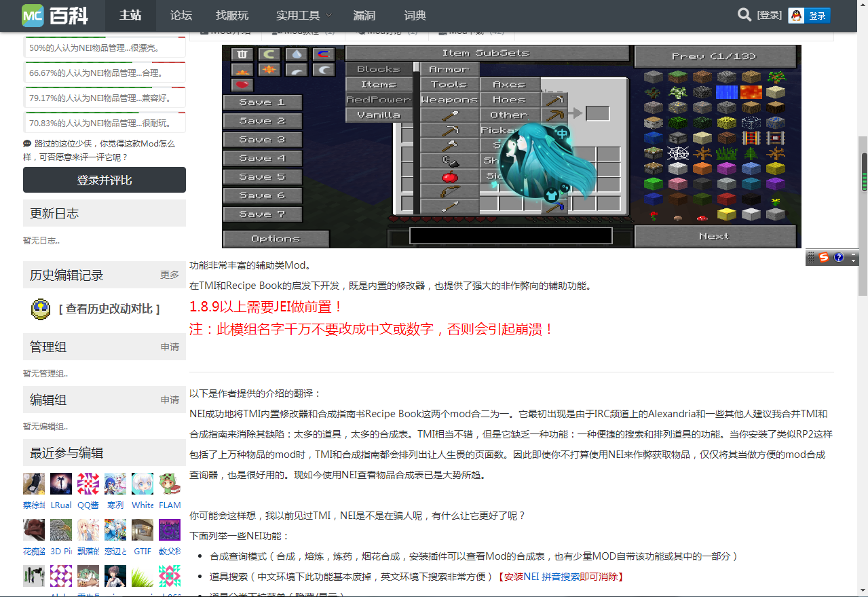Click the blue help question-mark icon
Viewport: 868px width, 597px height.
click(839, 257)
